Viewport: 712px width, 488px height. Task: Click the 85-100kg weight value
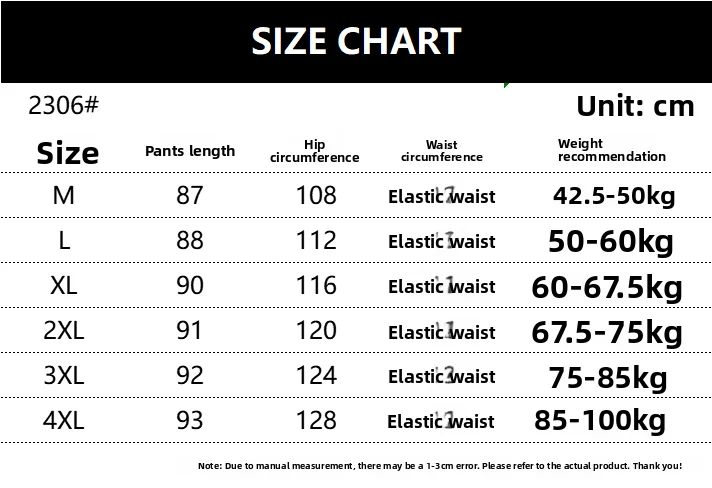click(600, 420)
